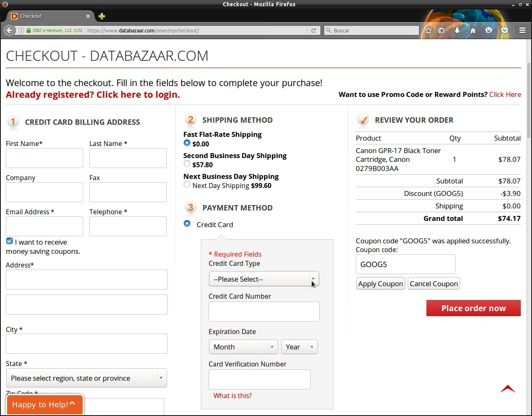Click the search magnifier icon in Buscar box

[x=329, y=30]
